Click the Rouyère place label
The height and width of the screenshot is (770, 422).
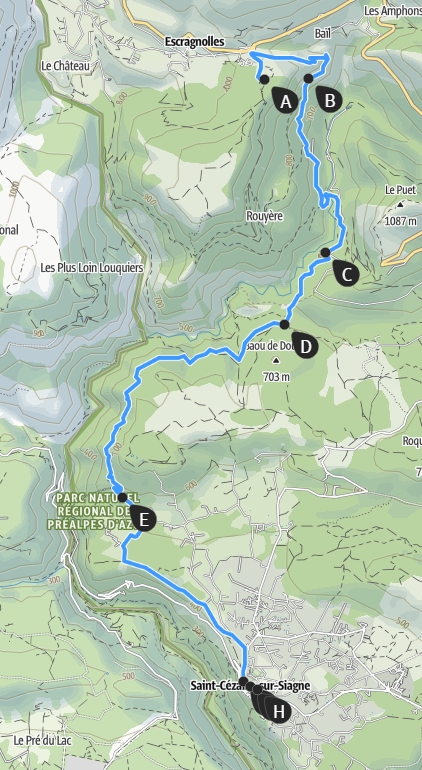click(x=264, y=216)
